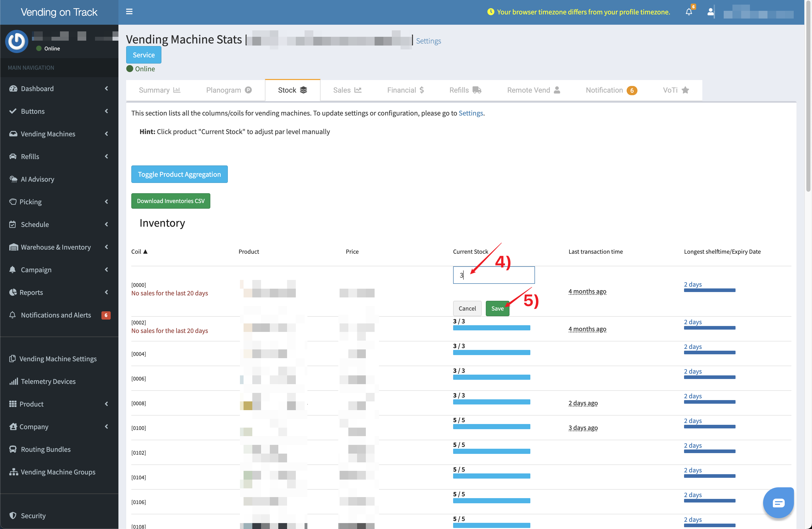Open Vending Machine Groups in sidebar
Image resolution: width=812 pixels, height=529 pixels.
58,472
